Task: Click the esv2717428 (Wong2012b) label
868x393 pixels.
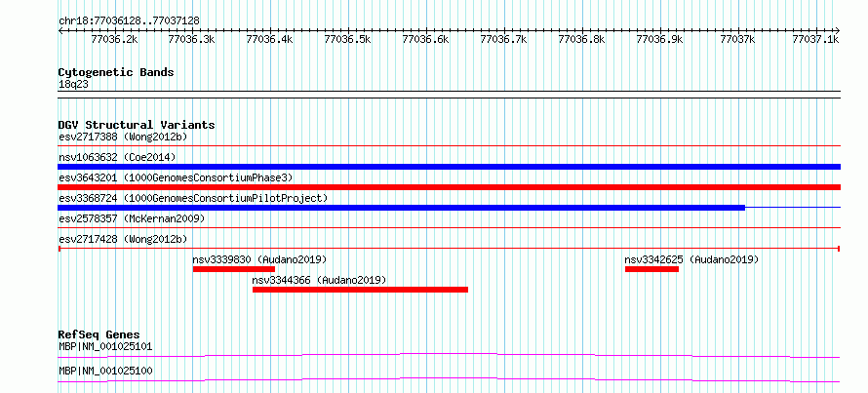Action: 123,239
